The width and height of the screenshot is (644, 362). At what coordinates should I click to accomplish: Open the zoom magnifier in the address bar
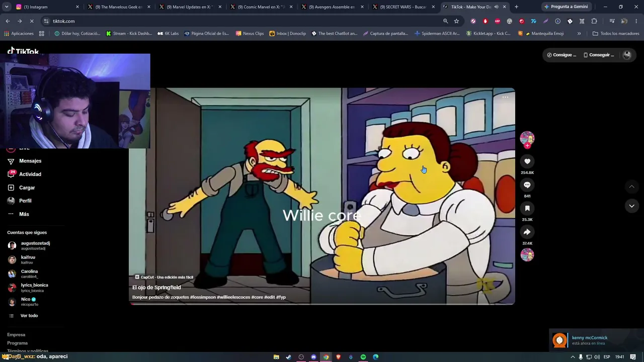(445, 21)
